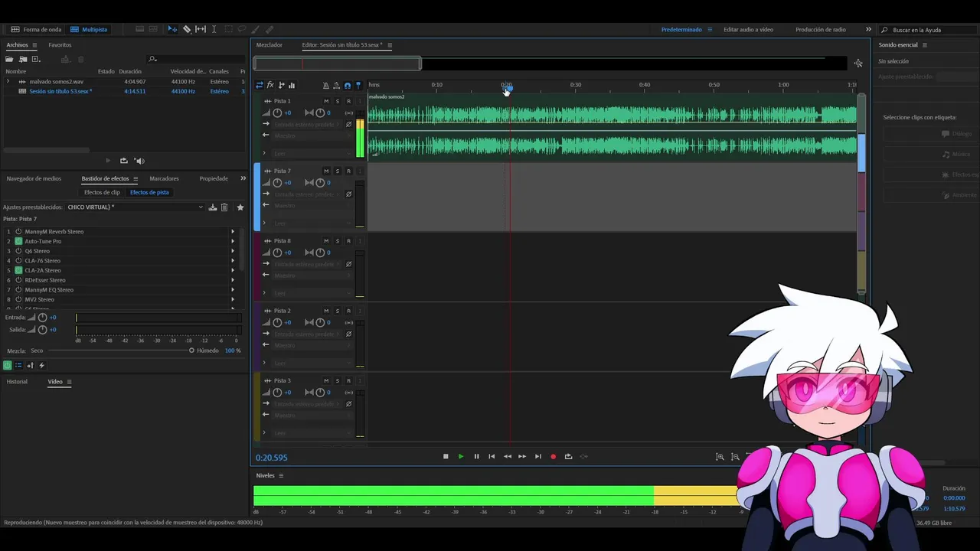The width and height of the screenshot is (980, 551).
Task: Show the Effects (fx) view in the editor
Action: 270,85
